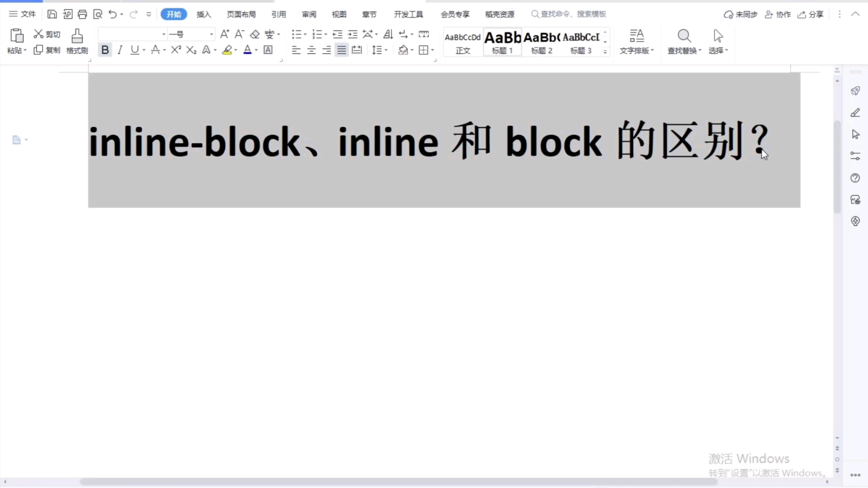868x488 pixels.
Task: Center align the text
Action: tap(311, 50)
